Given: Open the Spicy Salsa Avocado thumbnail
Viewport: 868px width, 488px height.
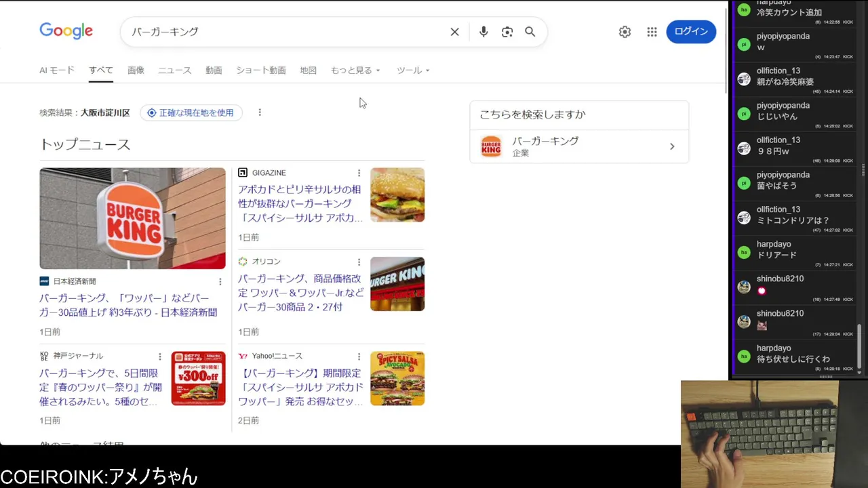Looking at the screenshot, I should coord(397,378).
